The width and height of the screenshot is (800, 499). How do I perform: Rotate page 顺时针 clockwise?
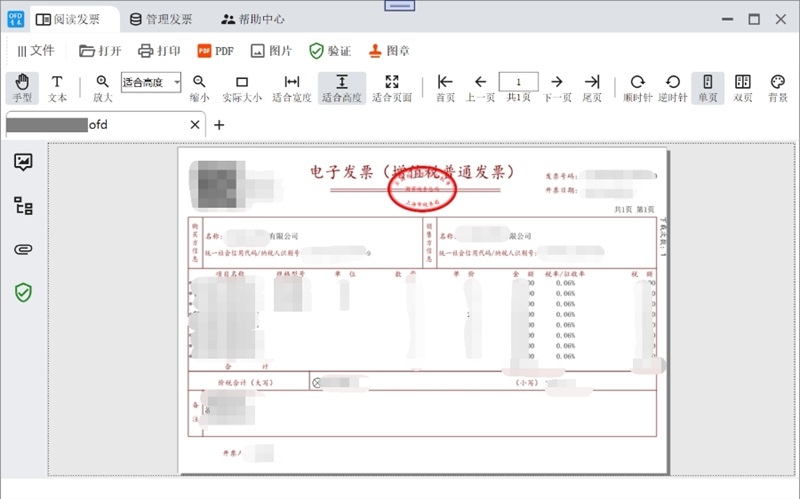coord(637,88)
